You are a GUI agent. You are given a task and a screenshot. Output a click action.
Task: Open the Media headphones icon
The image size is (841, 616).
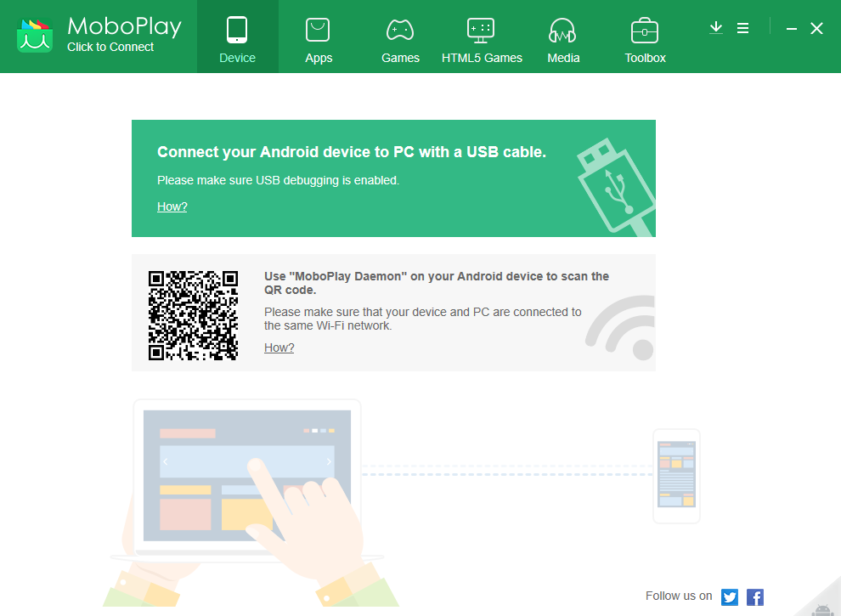pos(562,29)
